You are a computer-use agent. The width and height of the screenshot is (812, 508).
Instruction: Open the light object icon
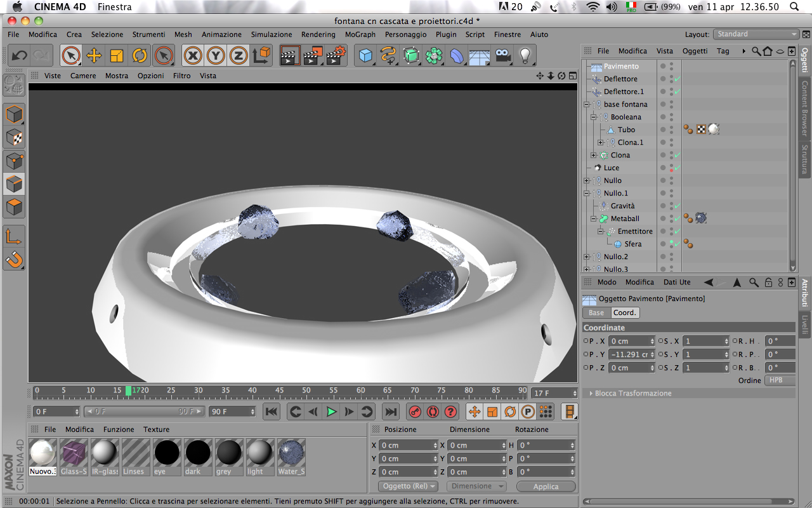coord(525,56)
